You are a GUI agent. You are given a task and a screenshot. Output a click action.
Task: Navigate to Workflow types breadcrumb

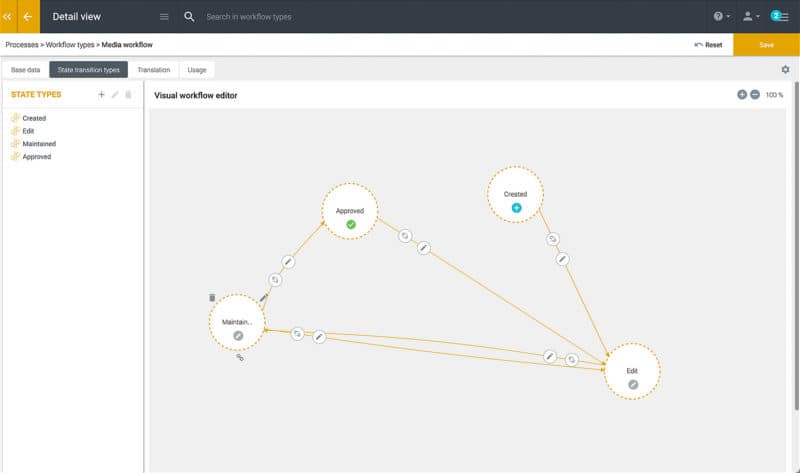[70, 45]
